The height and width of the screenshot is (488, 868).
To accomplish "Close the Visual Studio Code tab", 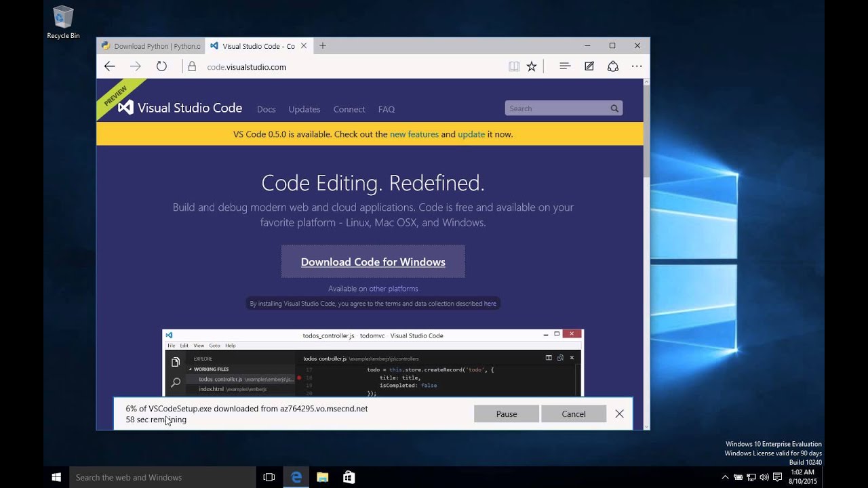I will [304, 45].
